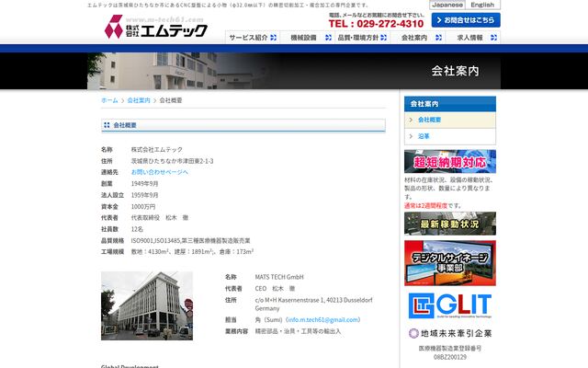Click the MATS TECH GmbH name text
The image size is (588, 368).
[279, 277]
